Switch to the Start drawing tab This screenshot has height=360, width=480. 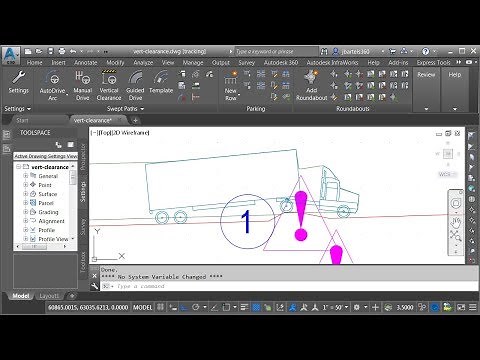coord(22,120)
